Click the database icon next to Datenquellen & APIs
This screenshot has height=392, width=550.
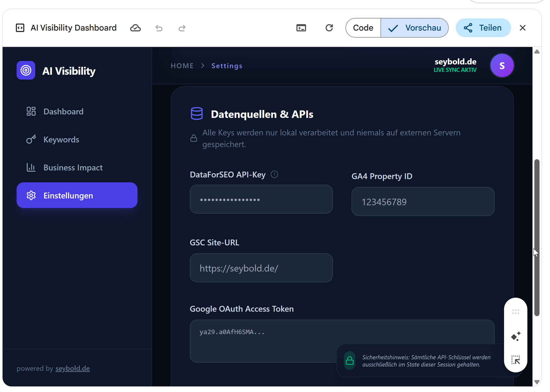click(197, 114)
